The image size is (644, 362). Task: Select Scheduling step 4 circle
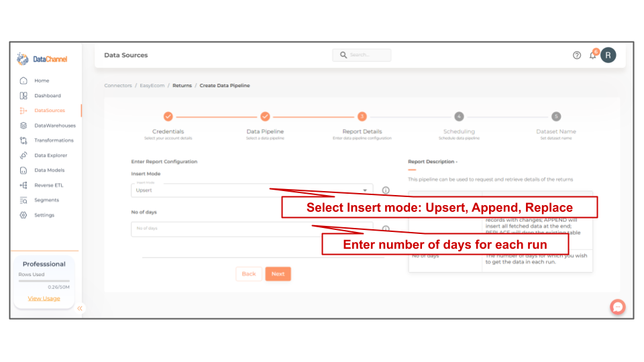point(459,117)
